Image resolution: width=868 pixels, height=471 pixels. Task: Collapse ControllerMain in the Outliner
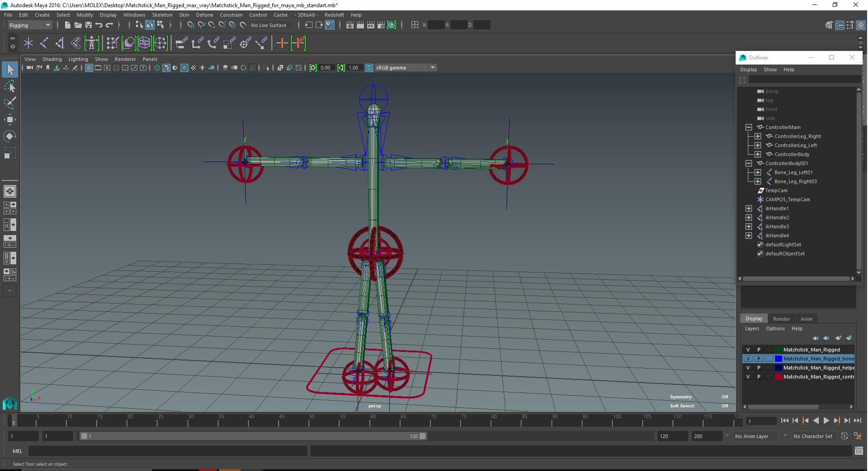coord(749,127)
